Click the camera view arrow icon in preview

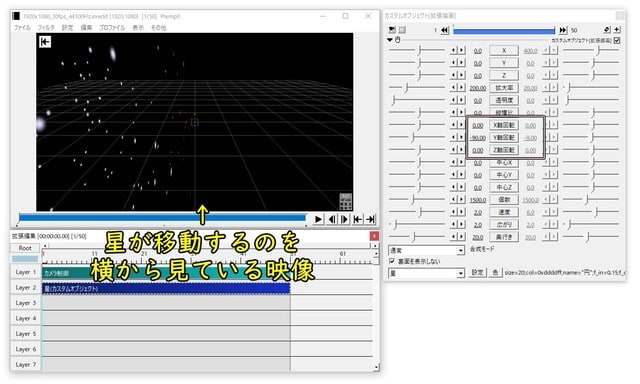tap(45, 42)
